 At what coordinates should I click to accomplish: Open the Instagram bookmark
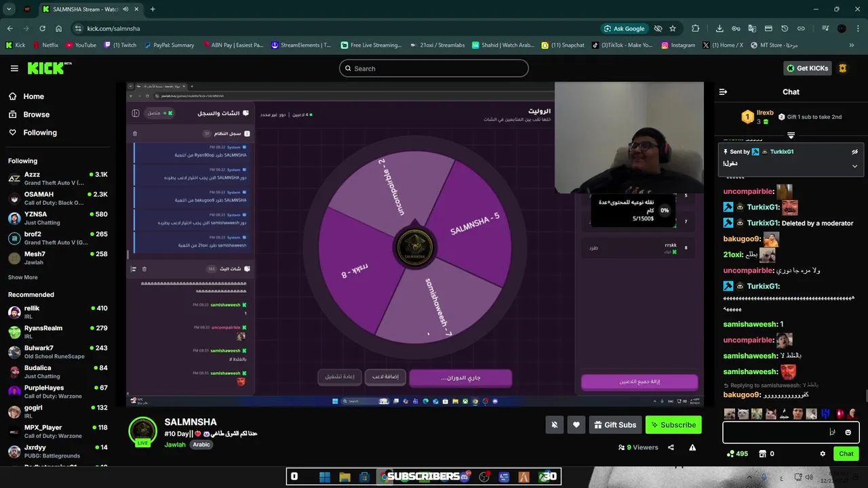tap(678, 45)
